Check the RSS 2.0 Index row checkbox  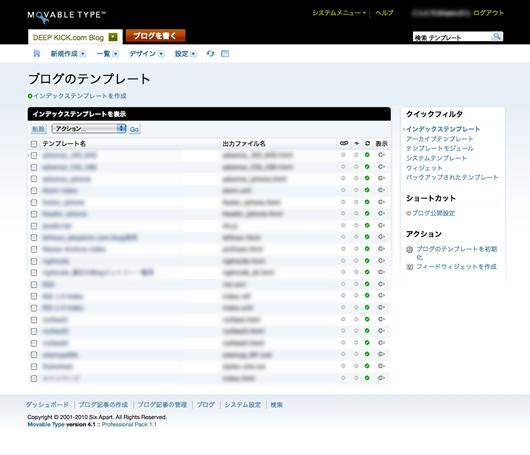click(34, 308)
